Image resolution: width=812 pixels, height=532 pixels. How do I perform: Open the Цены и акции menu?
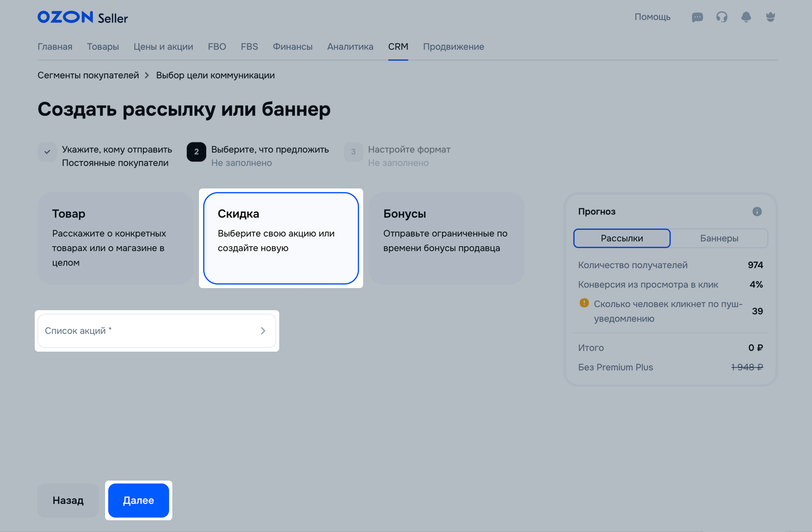[x=163, y=47]
